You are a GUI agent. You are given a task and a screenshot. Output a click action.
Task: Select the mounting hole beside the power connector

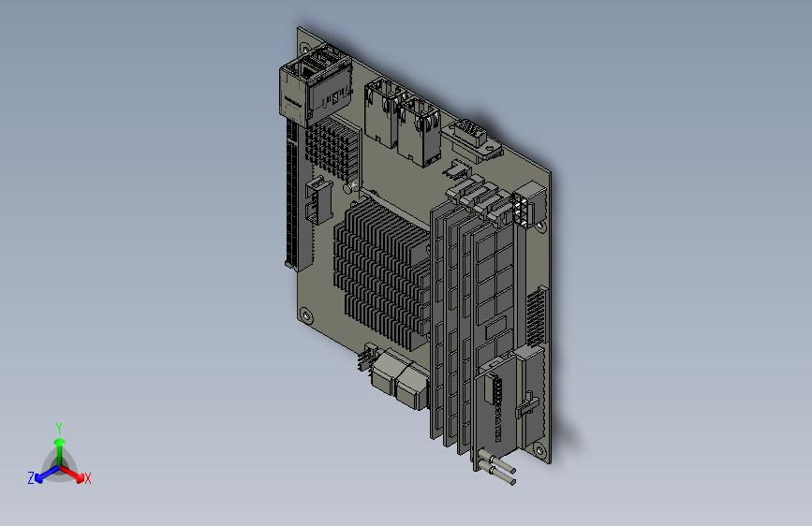coord(539,226)
